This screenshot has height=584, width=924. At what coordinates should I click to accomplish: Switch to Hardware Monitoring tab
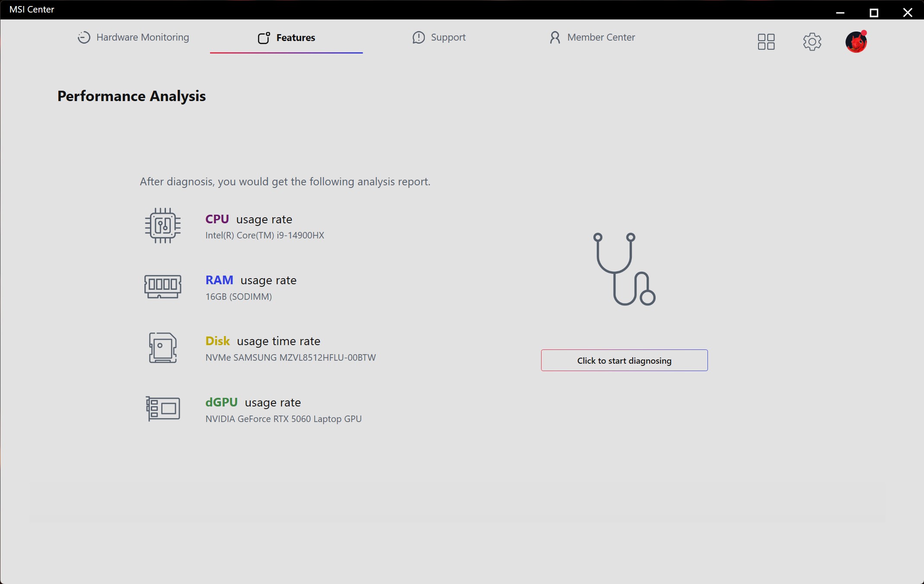pos(134,38)
